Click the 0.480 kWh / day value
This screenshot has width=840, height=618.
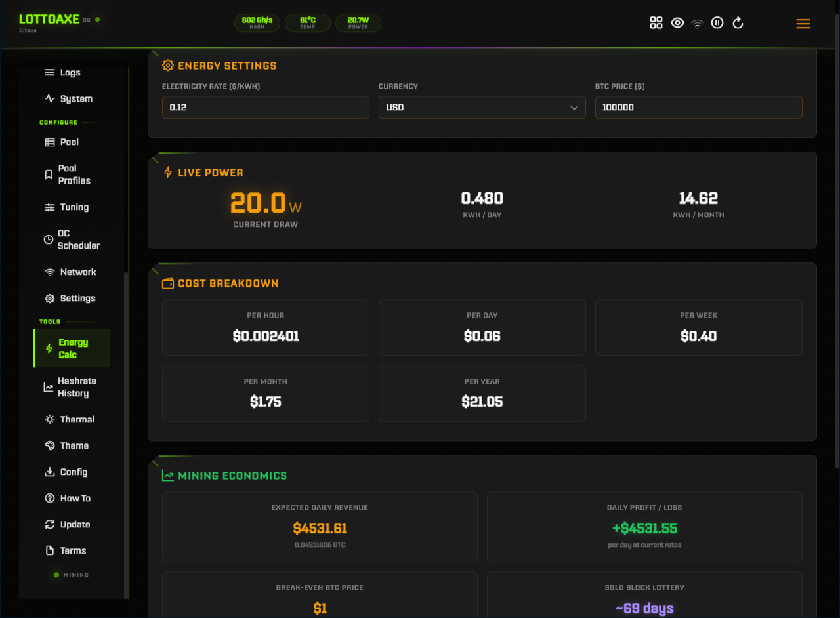pyautogui.click(x=482, y=198)
